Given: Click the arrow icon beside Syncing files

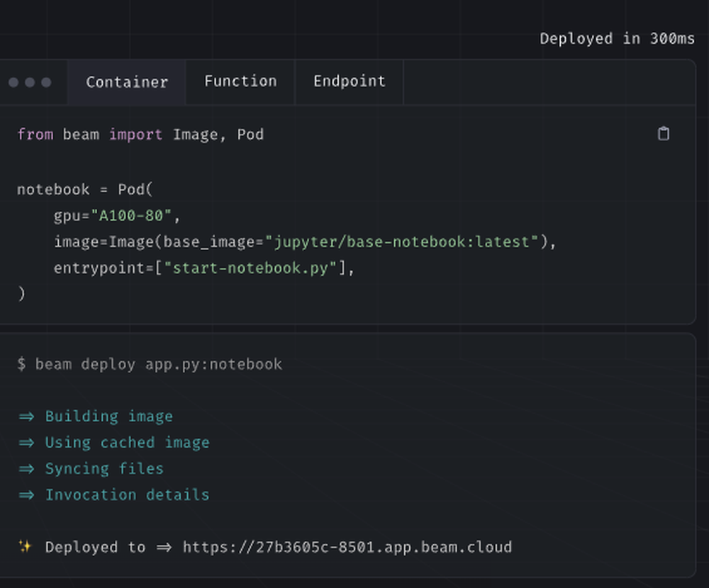Looking at the screenshot, I should click(x=26, y=468).
